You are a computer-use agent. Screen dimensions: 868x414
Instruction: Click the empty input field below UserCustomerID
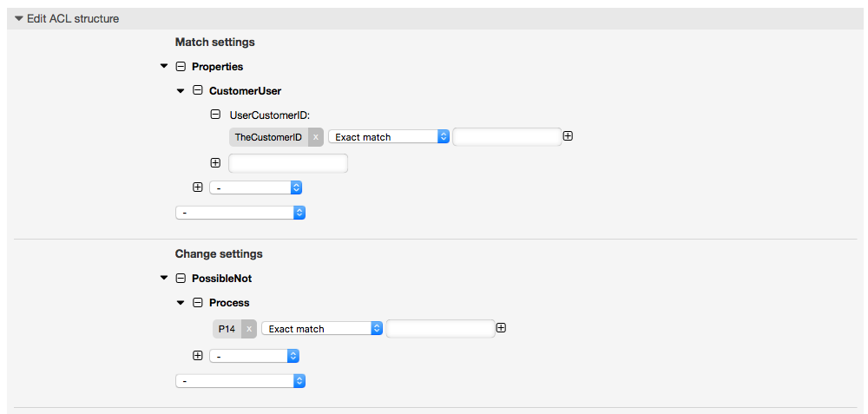point(287,162)
